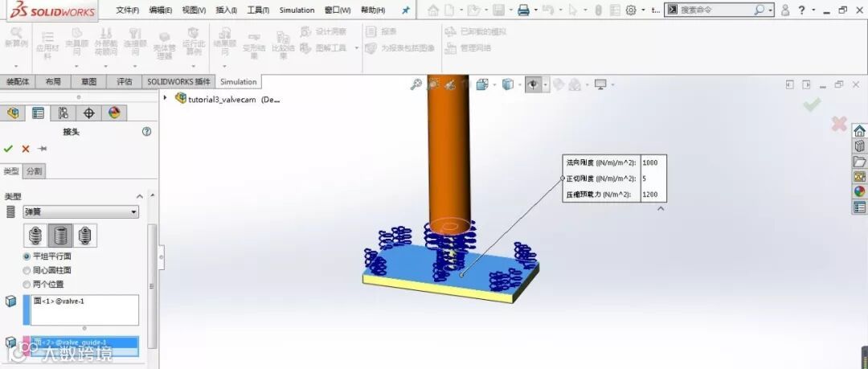Open the 窗口(W) menu

[338, 10]
